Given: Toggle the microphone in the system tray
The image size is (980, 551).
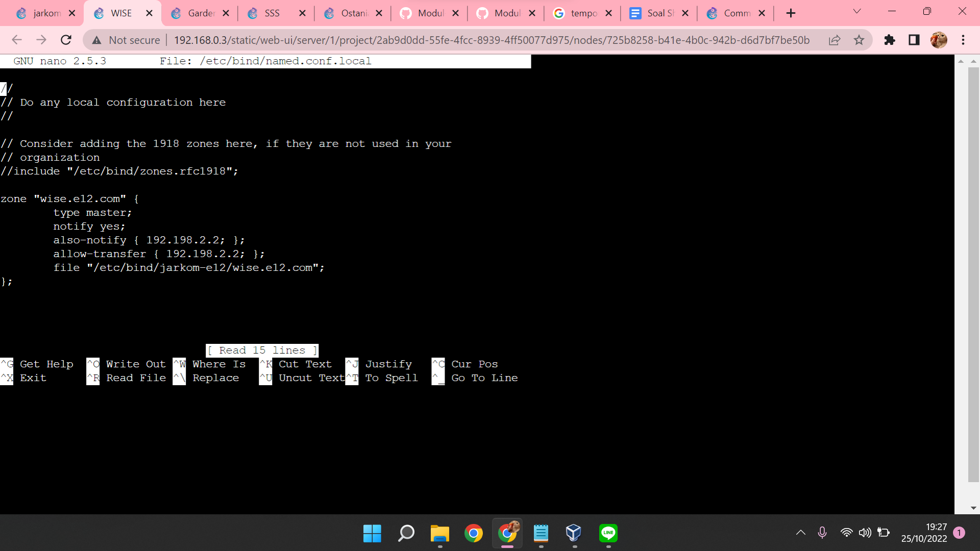Looking at the screenshot, I should (822, 532).
